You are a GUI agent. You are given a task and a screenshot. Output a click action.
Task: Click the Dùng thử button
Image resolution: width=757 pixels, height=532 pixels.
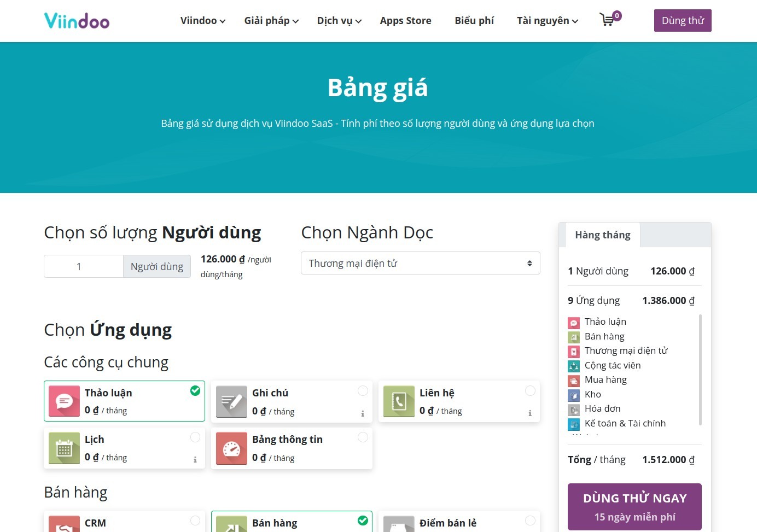point(683,21)
